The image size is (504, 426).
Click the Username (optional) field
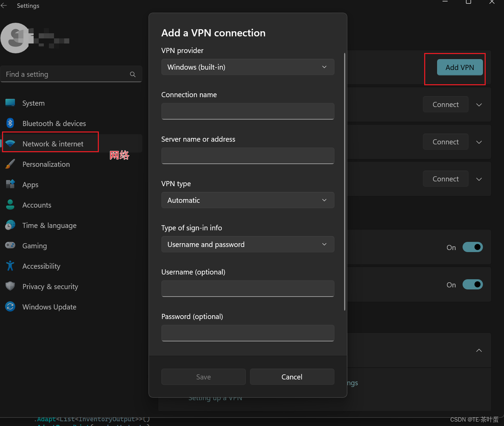tap(248, 288)
